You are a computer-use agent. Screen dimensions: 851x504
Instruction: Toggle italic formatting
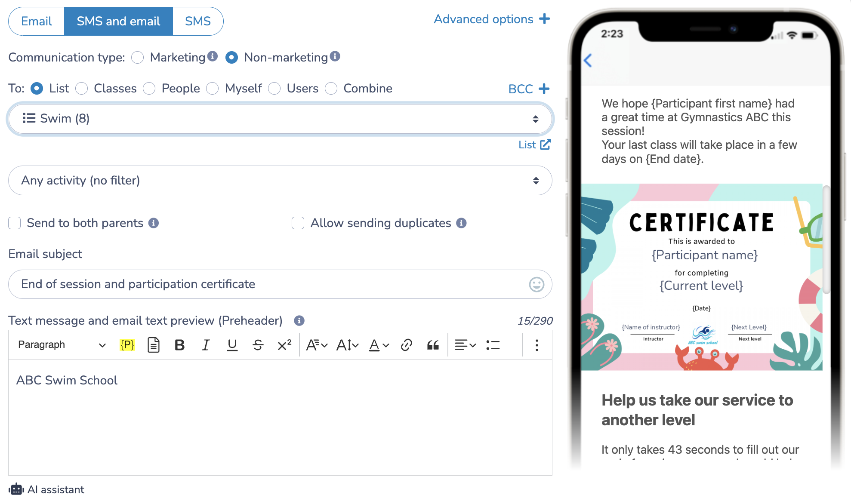click(x=206, y=345)
